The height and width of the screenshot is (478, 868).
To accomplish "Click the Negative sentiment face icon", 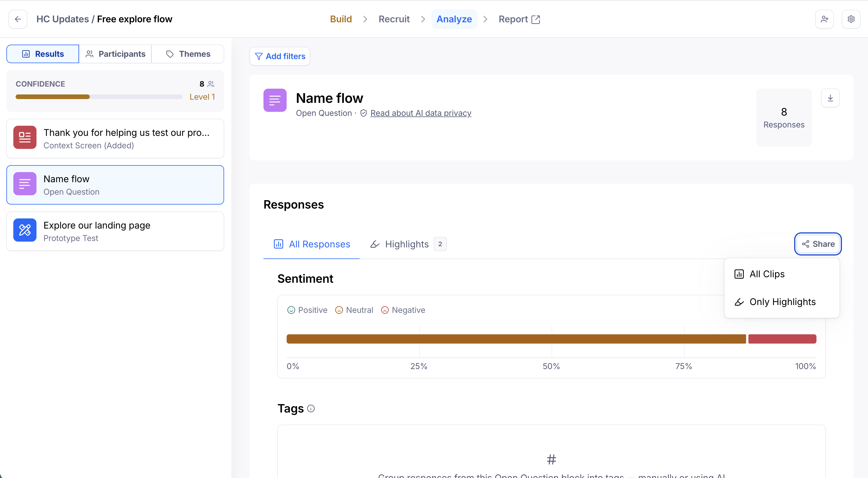I will [385, 310].
